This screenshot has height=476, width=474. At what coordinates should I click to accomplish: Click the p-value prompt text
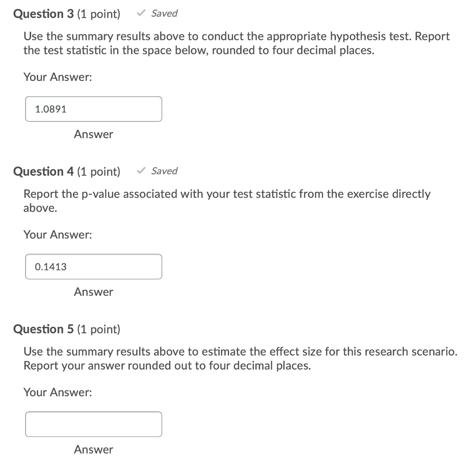(227, 201)
